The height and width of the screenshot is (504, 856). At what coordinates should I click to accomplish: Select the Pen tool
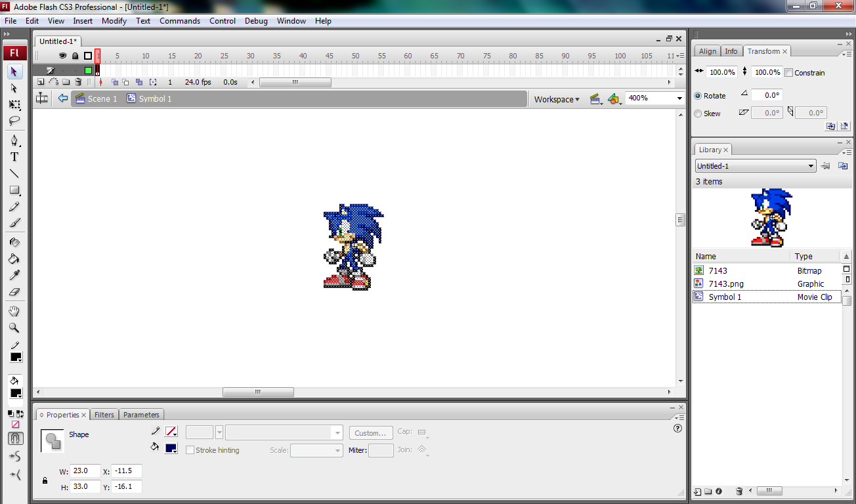[14, 140]
